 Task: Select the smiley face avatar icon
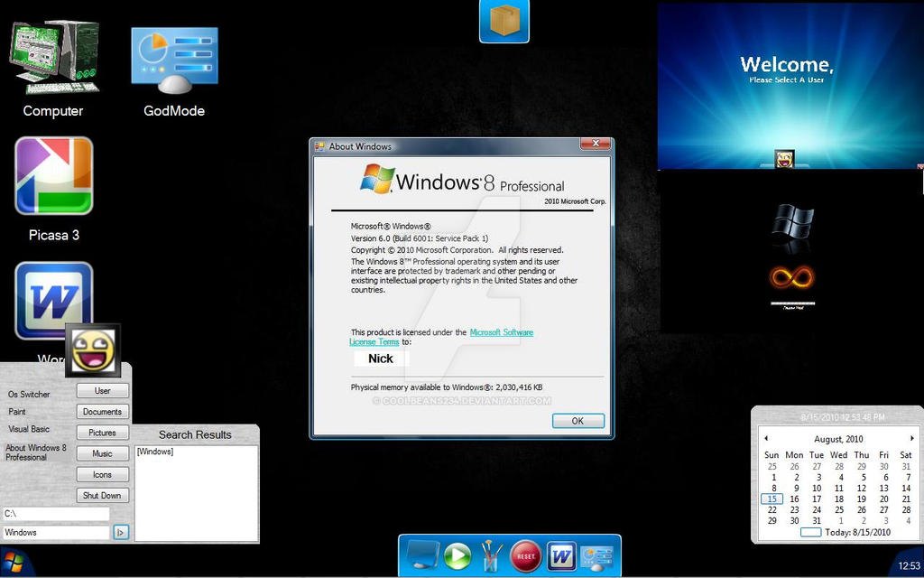[94, 350]
